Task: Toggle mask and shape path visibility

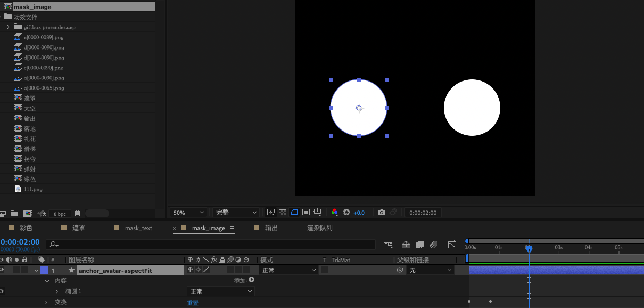Action: [294, 213]
